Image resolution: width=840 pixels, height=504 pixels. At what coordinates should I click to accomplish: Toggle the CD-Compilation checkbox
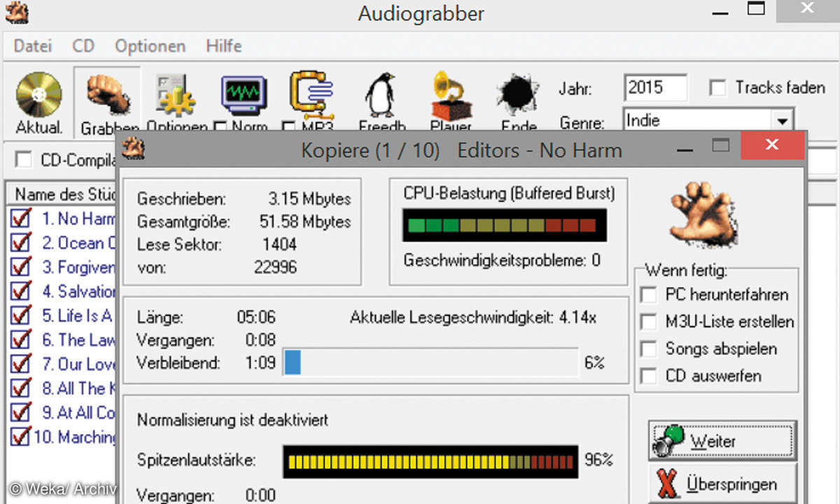24,160
